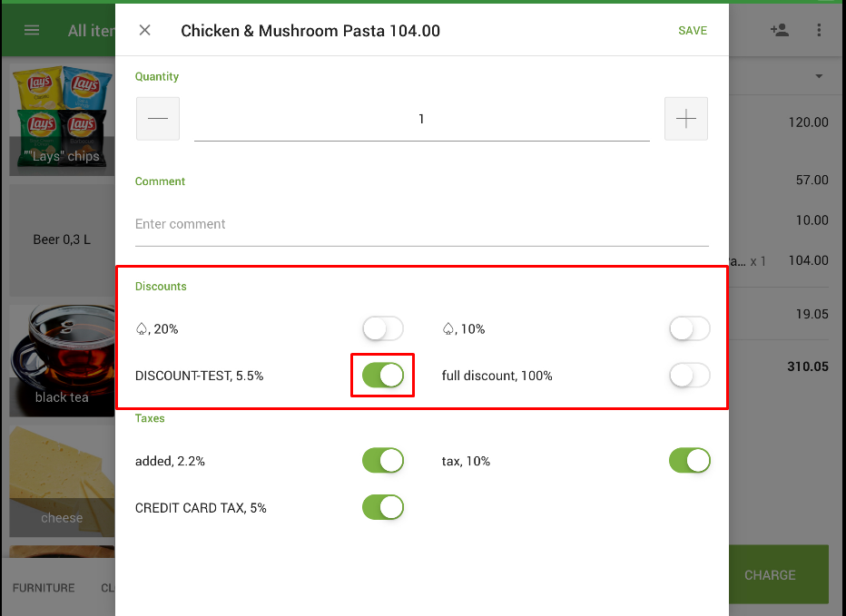846x616 pixels.
Task: Toggle the 20% discount switch
Action: click(382, 328)
